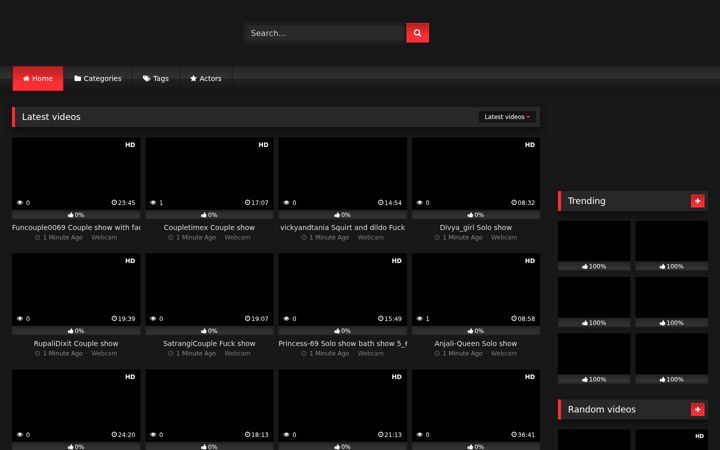Click the house icon in Home tab
Image resolution: width=720 pixels, height=450 pixels.
click(26, 79)
